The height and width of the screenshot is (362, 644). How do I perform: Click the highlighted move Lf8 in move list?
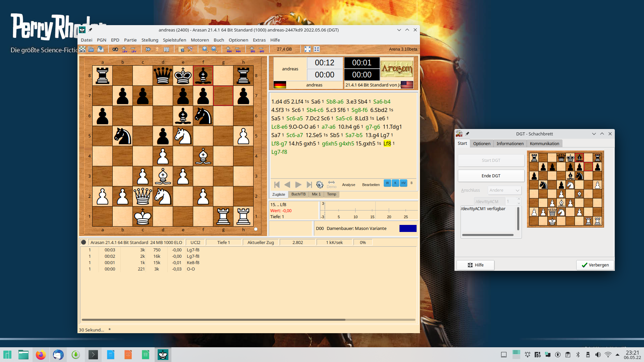point(387,143)
